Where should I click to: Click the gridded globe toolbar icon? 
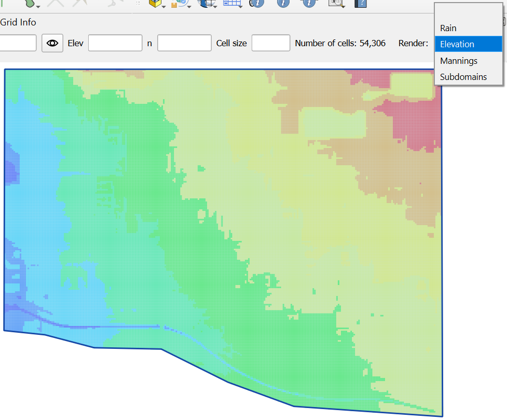click(x=207, y=4)
